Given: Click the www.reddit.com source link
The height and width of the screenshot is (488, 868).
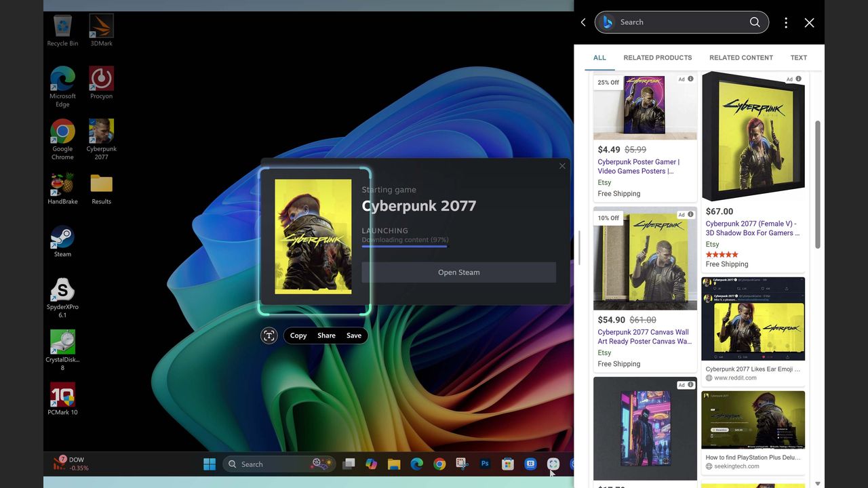Looking at the screenshot, I should click(735, 378).
